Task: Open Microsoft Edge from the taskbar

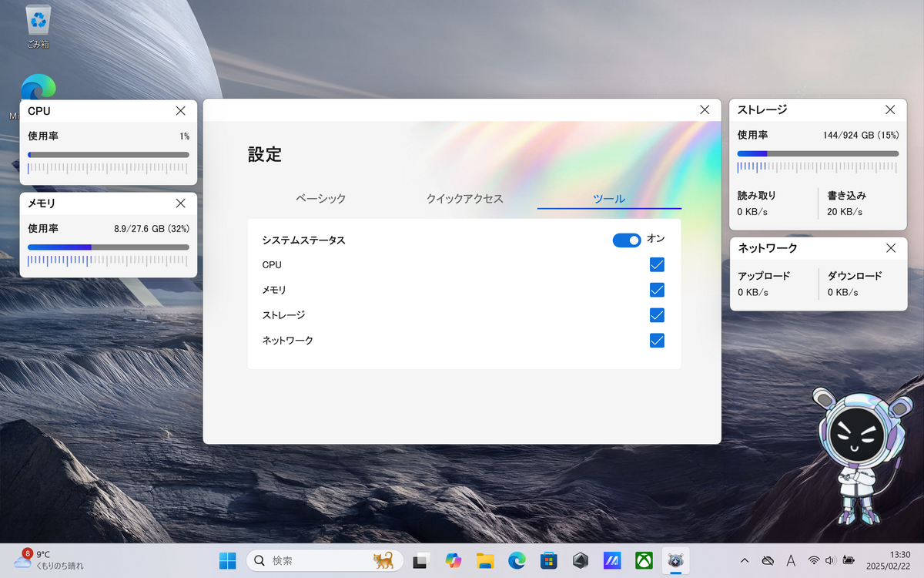Action: tap(516, 560)
